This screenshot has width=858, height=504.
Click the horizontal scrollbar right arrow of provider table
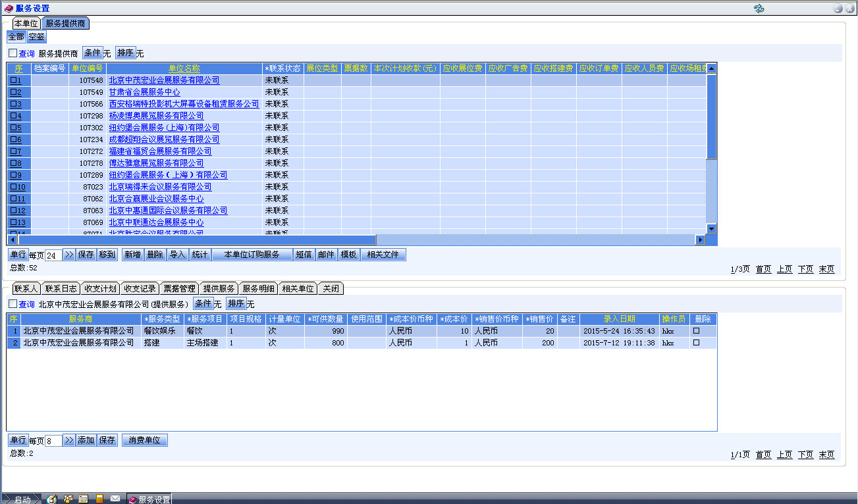pyautogui.click(x=700, y=240)
